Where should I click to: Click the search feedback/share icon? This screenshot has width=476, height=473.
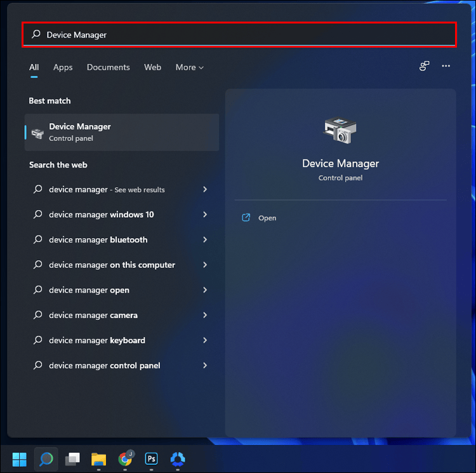coord(424,66)
